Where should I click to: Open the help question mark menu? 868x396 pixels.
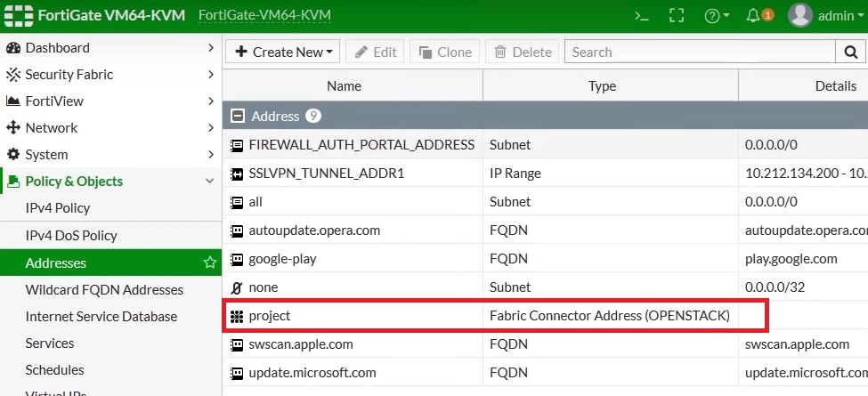pos(717,16)
